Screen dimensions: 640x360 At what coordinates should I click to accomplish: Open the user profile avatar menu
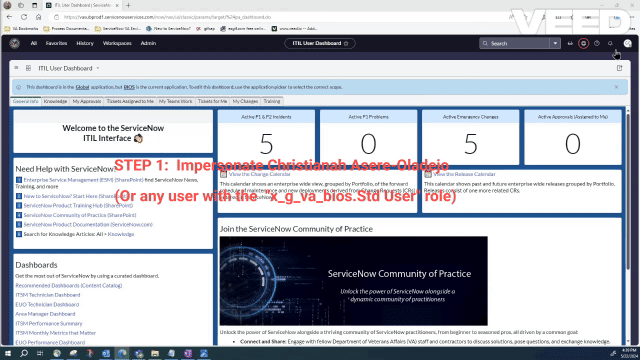pyautogui.click(x=627, y=43)
